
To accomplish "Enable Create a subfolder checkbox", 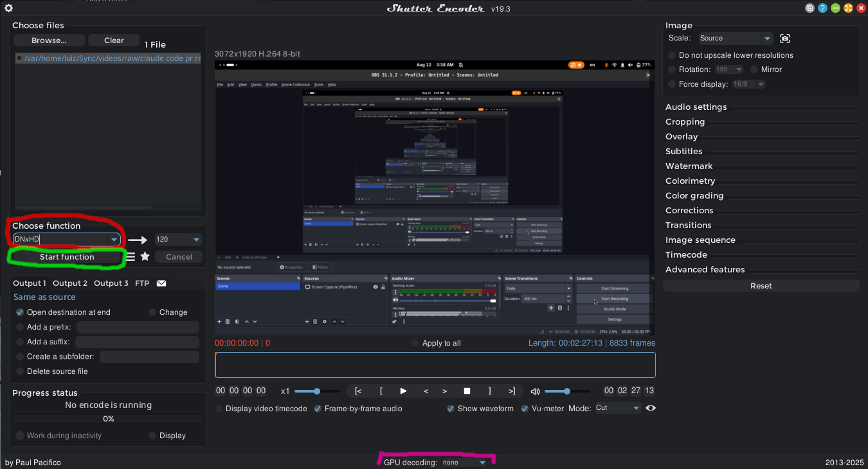I will [20, 357].
